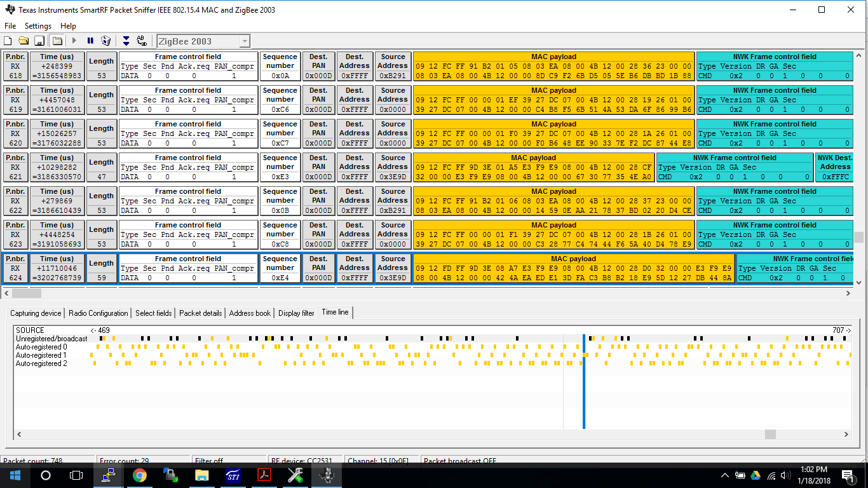This screenshot has height=488, width=868.
Task: Click source address 0xB291 of packet 618
Action: pyautogui.click(x=393, y=76)
